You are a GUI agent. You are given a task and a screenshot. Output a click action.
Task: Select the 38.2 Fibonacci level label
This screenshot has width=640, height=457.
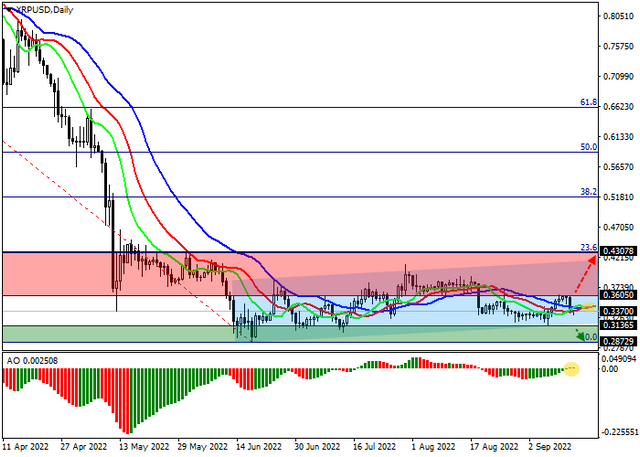[x=589, y=192]
